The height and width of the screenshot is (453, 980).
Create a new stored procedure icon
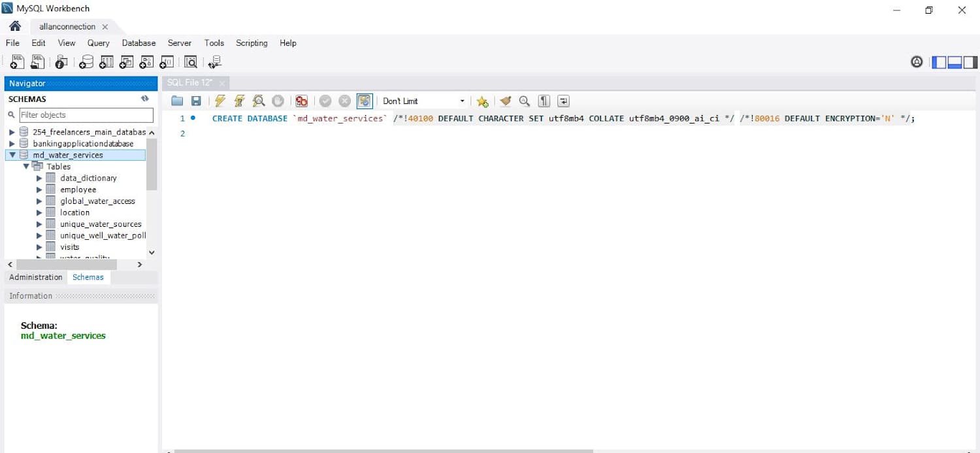tap(147, 62)
